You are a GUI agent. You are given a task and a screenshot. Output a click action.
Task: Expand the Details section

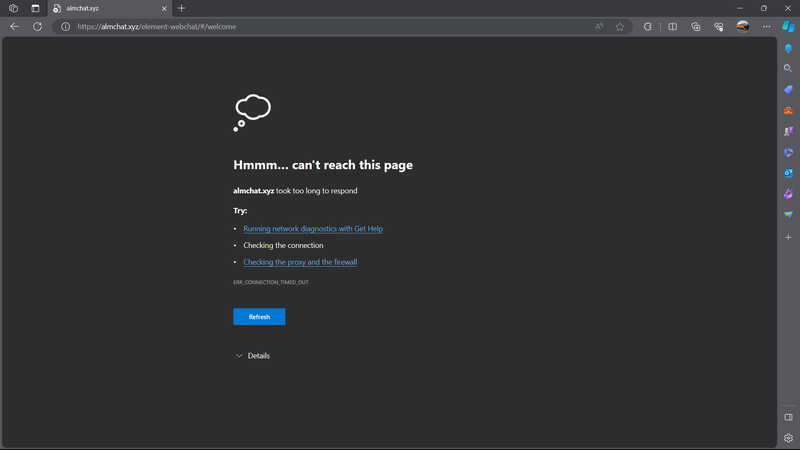tap(252, 356)
